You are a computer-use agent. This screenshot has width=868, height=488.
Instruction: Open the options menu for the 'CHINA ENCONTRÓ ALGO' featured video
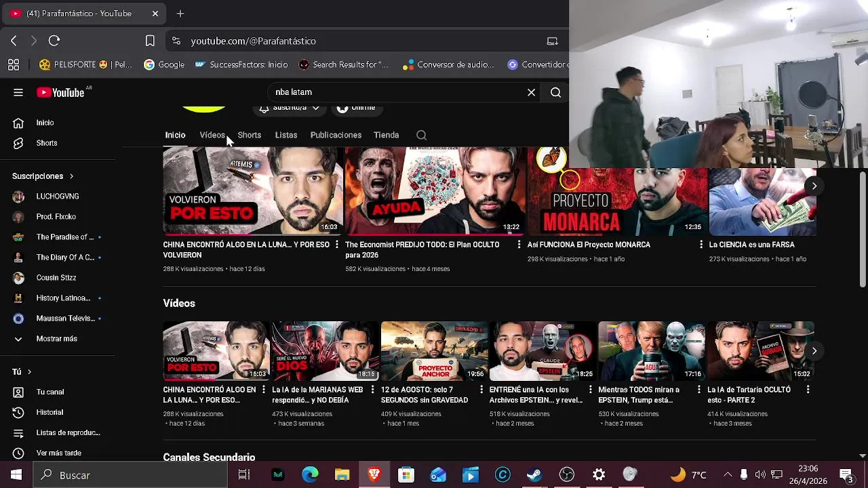tap(336, 245)
